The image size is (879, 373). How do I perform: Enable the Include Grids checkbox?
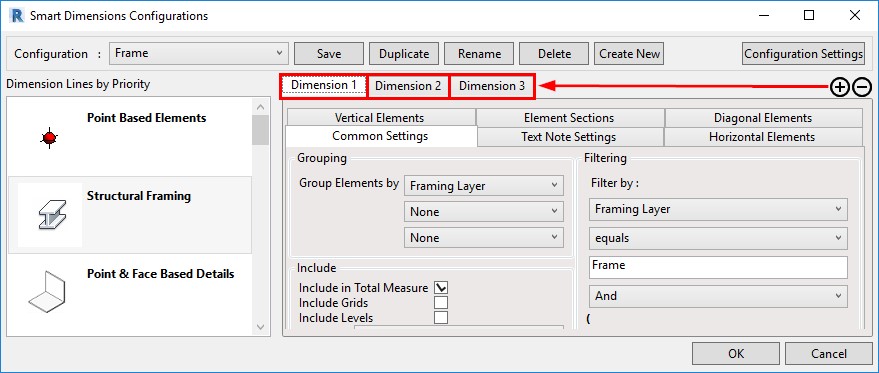pyautogui.click(x=441, y=303)
